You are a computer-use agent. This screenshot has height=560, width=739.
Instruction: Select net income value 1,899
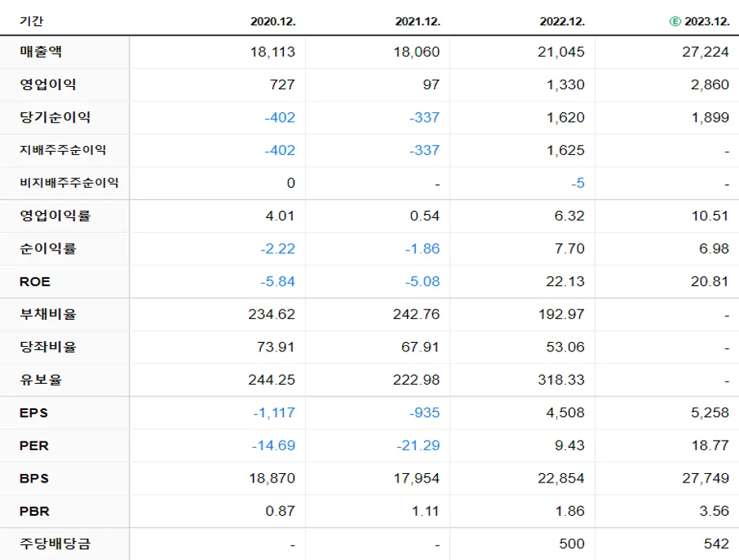point(711,117)
